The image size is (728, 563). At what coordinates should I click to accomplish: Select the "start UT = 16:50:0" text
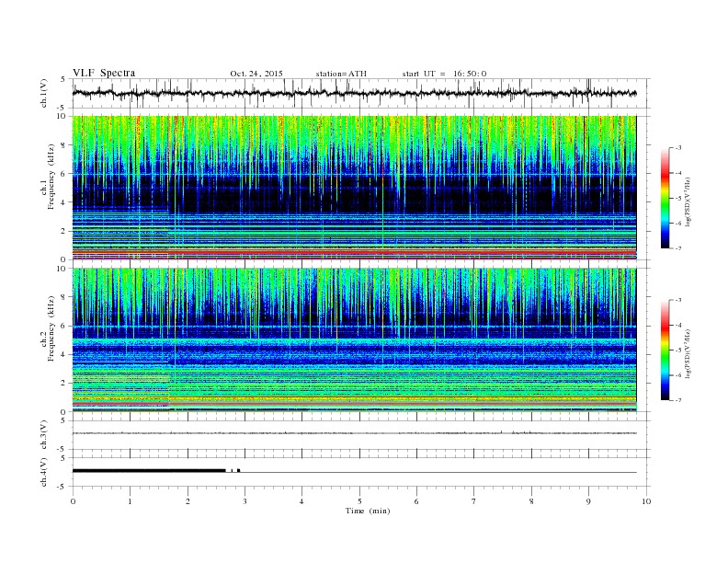click(x=444, y=74)
